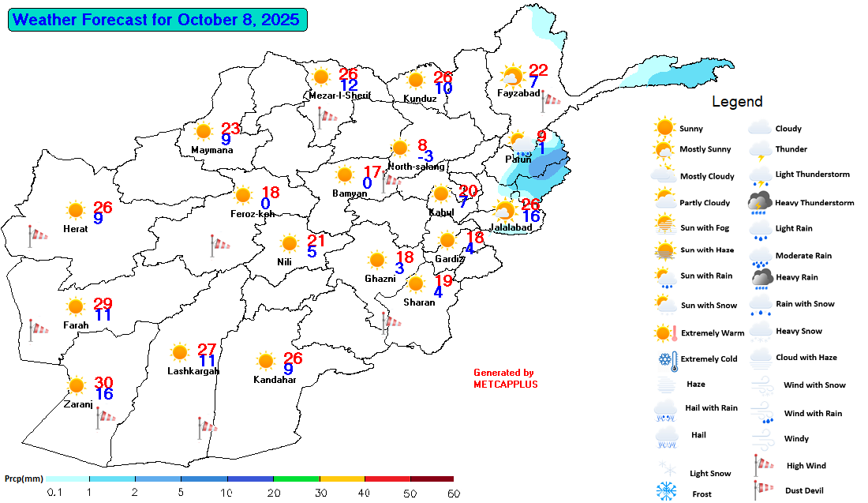The height and width of the screenshot is (503, 868).
Task: Click the rain cloud icon over Parun
Action: tap(522, 147)
